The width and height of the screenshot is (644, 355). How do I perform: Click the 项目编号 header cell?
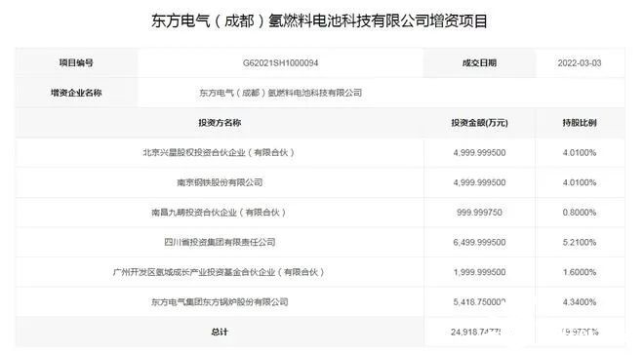[x=76, y=62]
